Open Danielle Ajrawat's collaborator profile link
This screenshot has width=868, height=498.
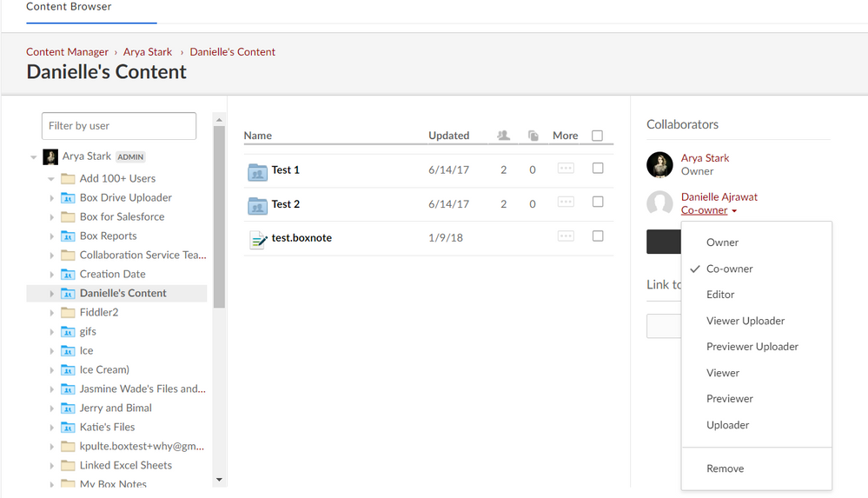[719, 197]
